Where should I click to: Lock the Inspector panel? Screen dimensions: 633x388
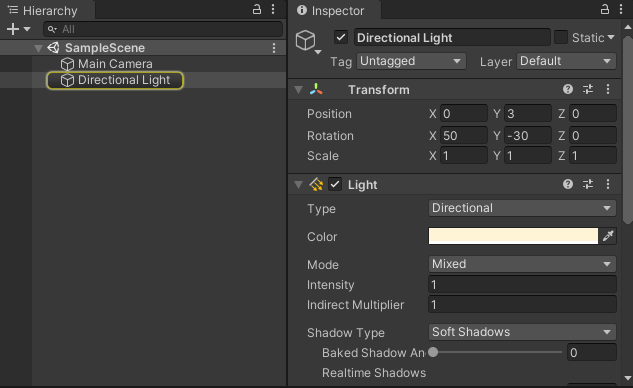[x=605, y=9]
